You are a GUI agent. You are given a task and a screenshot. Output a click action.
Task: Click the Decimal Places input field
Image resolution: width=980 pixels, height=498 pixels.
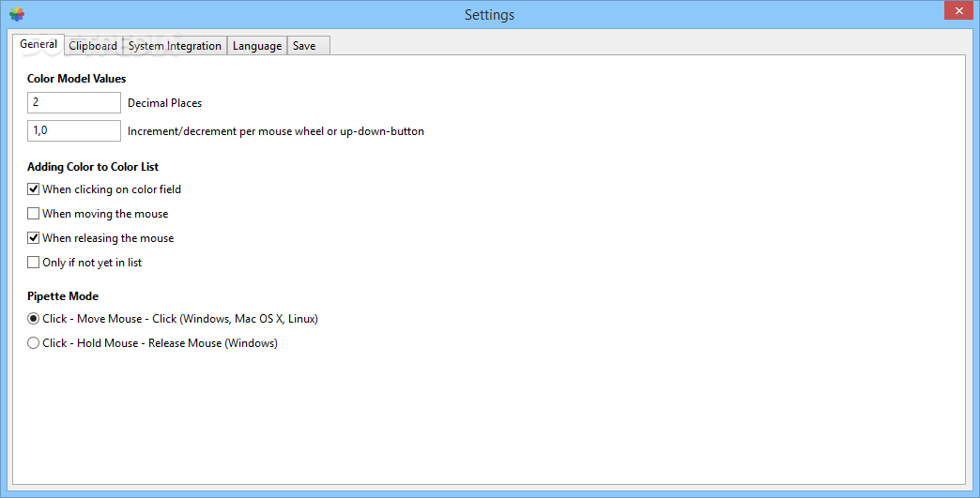point(74,102)
